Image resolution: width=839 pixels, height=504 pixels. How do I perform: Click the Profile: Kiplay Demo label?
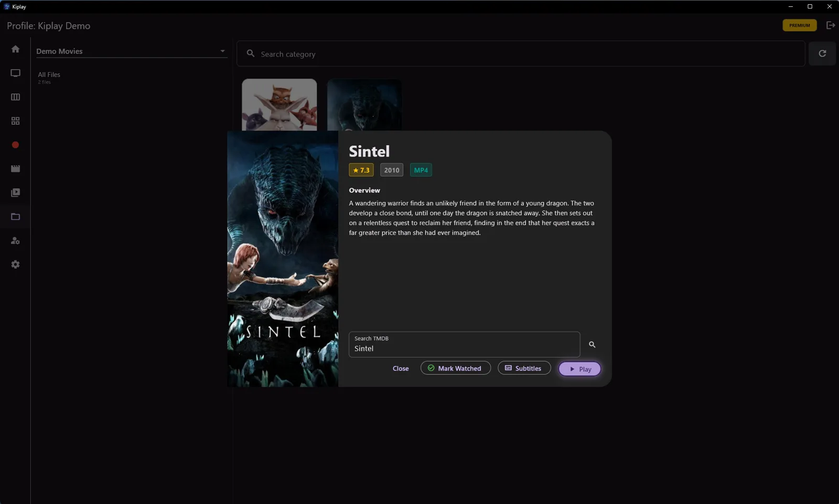pos(49,26)
